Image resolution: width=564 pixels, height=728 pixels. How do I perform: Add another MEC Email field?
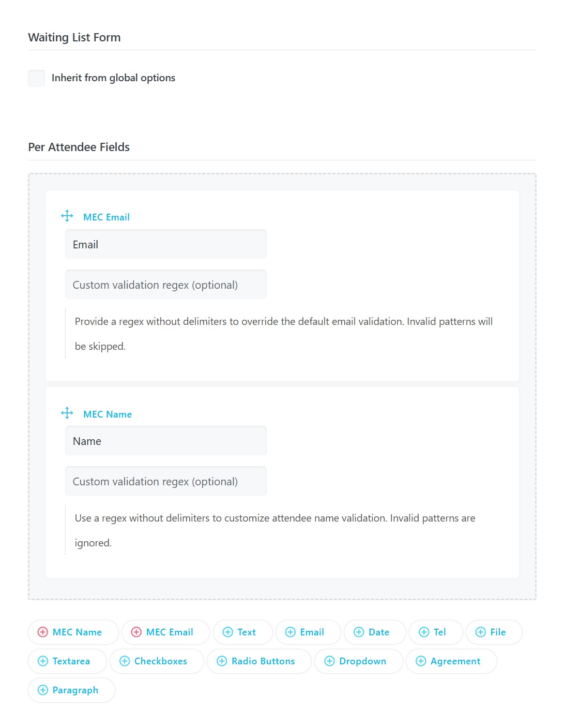pos(165,632)
